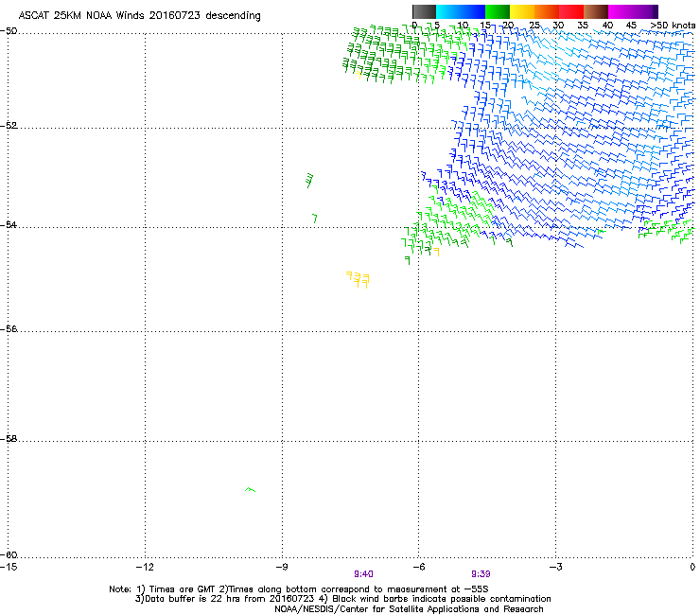Click the note line starting 'Note: 1) Times are GMT'
The height and width of the screenshot is (615, 700).
point(299,589)
